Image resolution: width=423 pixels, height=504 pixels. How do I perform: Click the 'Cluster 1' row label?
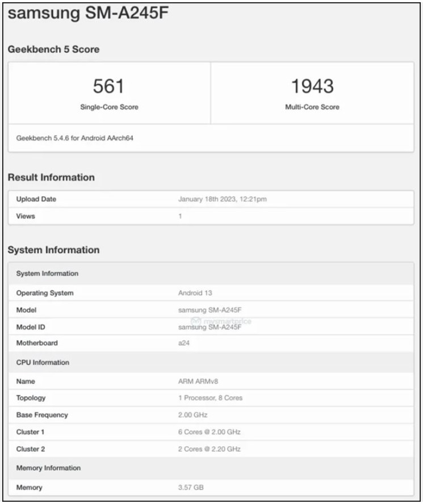coord(30,432)
